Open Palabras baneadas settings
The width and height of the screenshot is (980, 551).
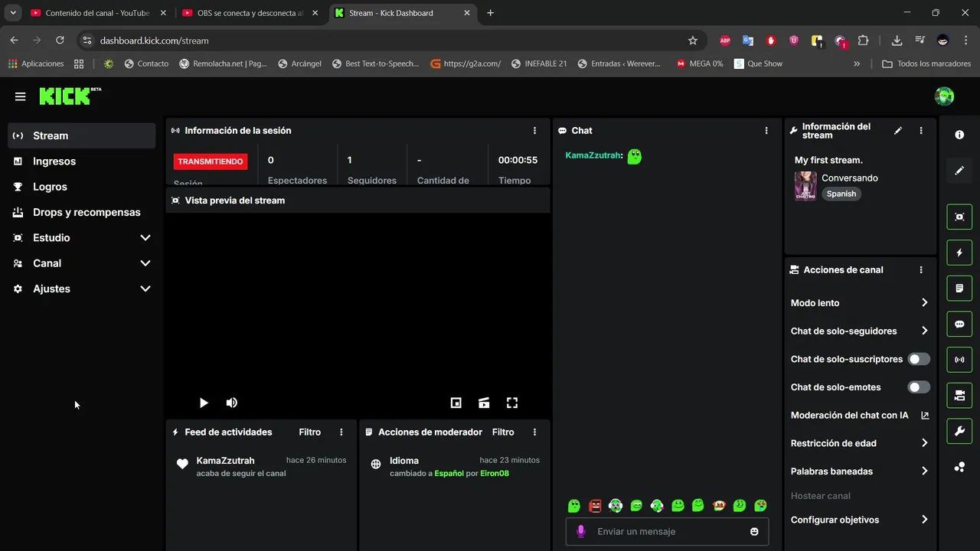pyautogui.click(x=860, y=471)
